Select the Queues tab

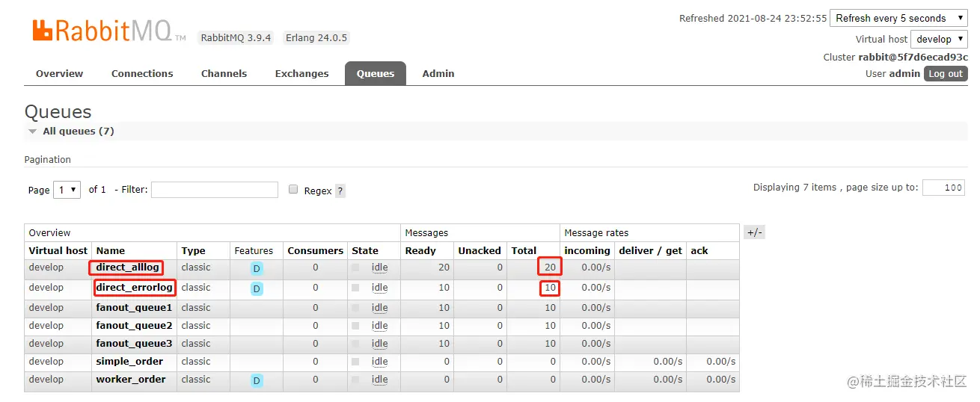pyautogui.click(x=376, y=73)
